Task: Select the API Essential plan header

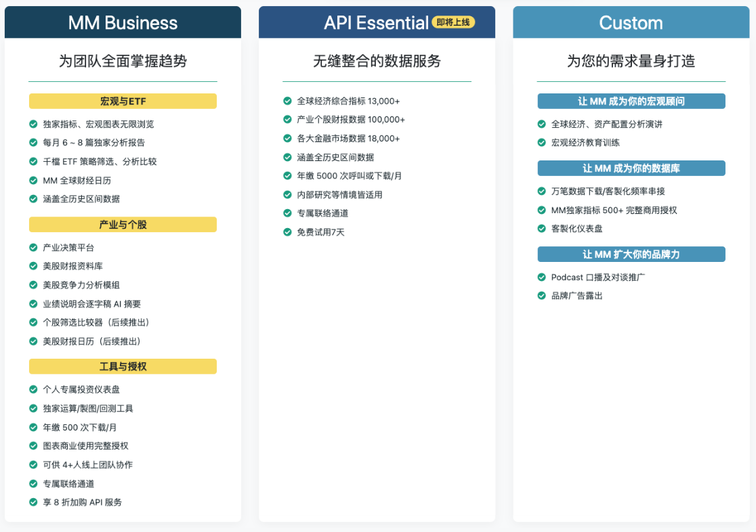Action: click(376, 23)
